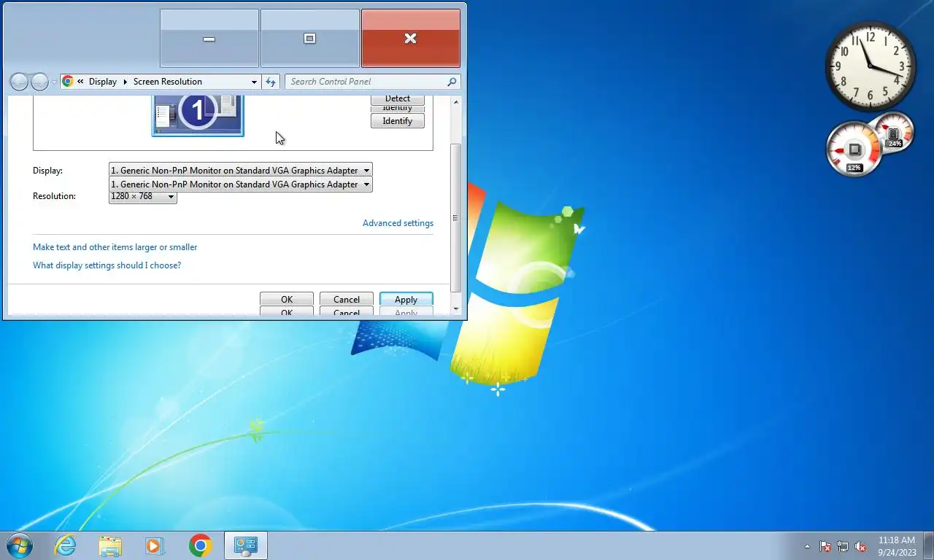
Task: Open Windows Media Player from taskbar
Action: [x=155, y=545]
